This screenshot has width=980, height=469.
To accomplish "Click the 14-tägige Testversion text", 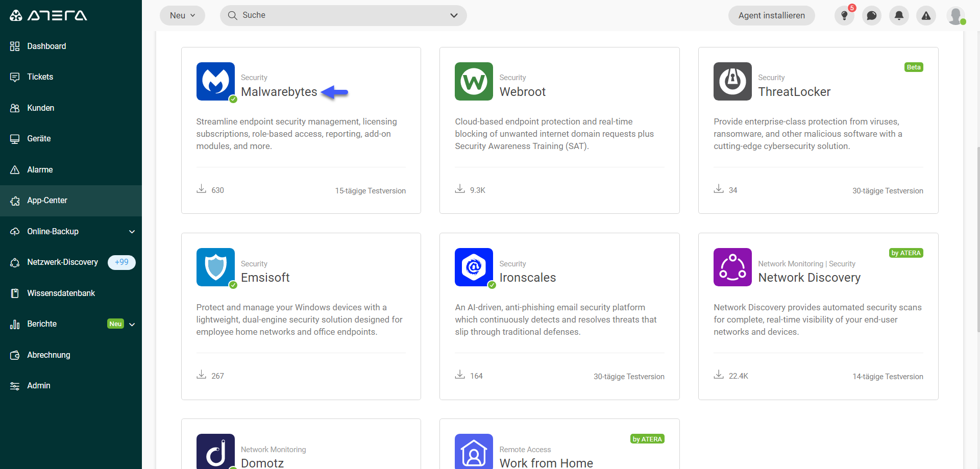I will (888, 377).
